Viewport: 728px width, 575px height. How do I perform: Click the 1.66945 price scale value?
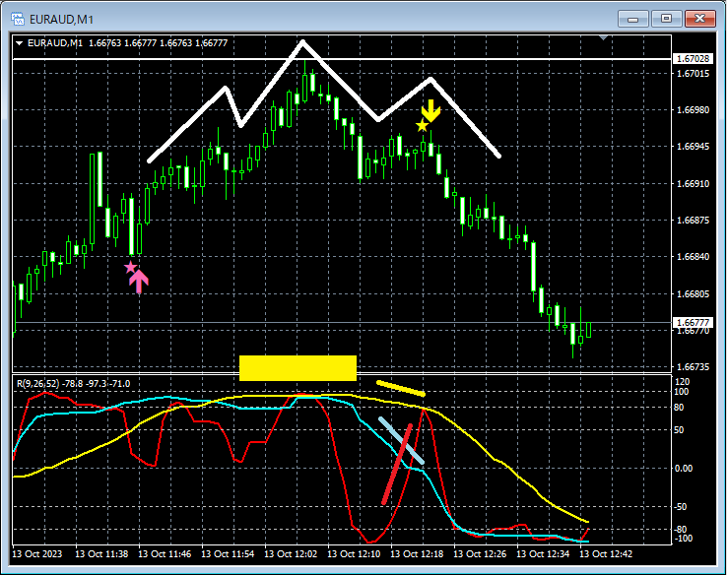[x=693, y=147]
